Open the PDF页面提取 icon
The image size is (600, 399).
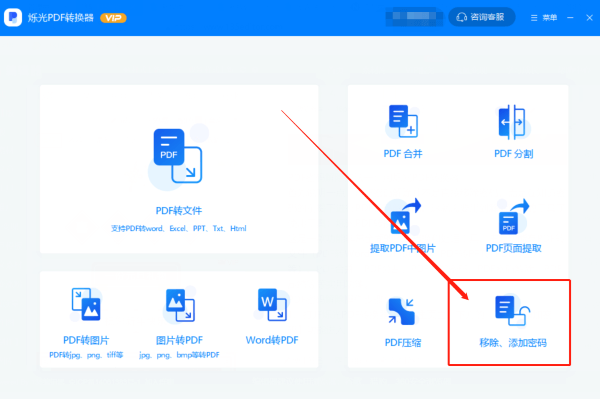click(x=514, y=217)
